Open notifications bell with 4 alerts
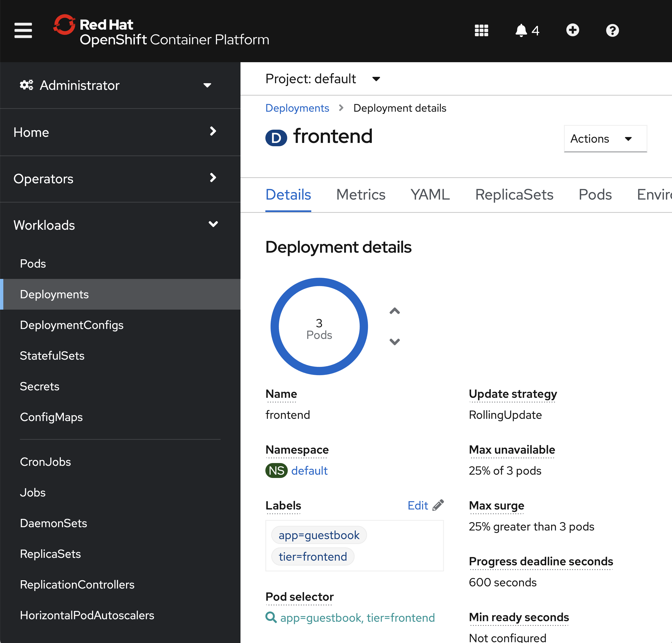Viewport: 672px width, 643px height. pos(527,30)
